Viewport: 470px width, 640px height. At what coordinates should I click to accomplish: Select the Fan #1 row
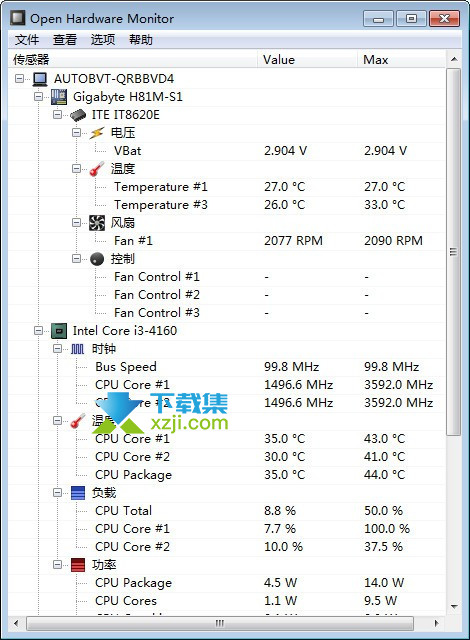[x=227, y=241]
